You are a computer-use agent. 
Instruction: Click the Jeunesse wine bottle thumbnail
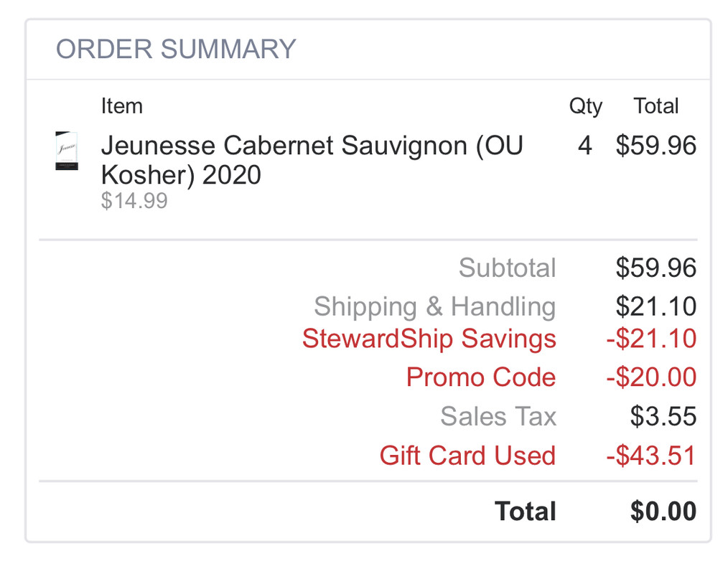pyautogui.click(x=67, y=151)
